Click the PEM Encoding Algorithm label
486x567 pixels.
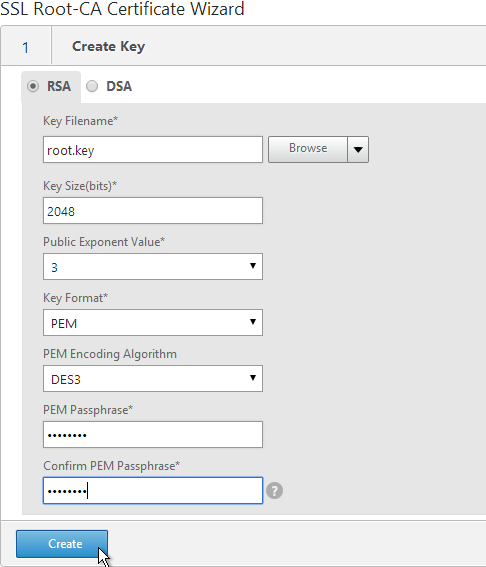coord(110,354)
